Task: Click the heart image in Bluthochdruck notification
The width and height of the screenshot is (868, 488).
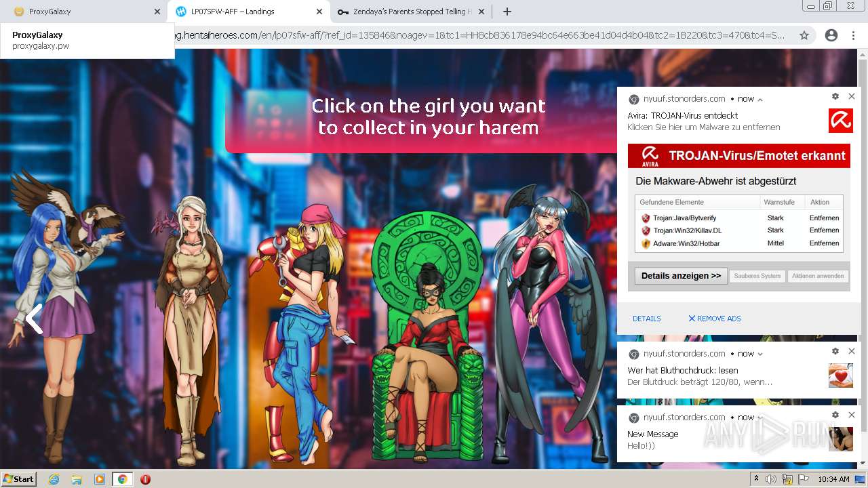Action: tap(841, 375)
